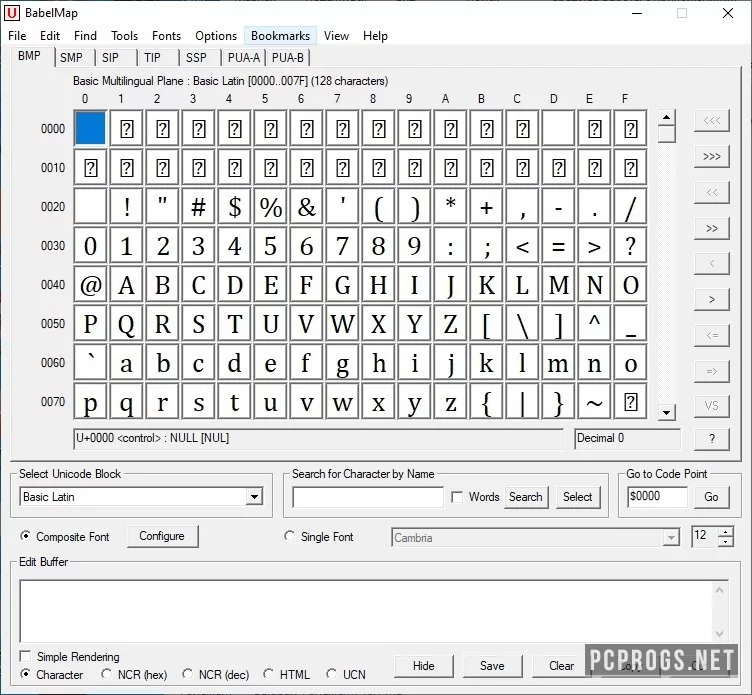Switch to the PUA-A plane tab
The image size is (752, 695).
pyautogui.click(x=244, y=58)
